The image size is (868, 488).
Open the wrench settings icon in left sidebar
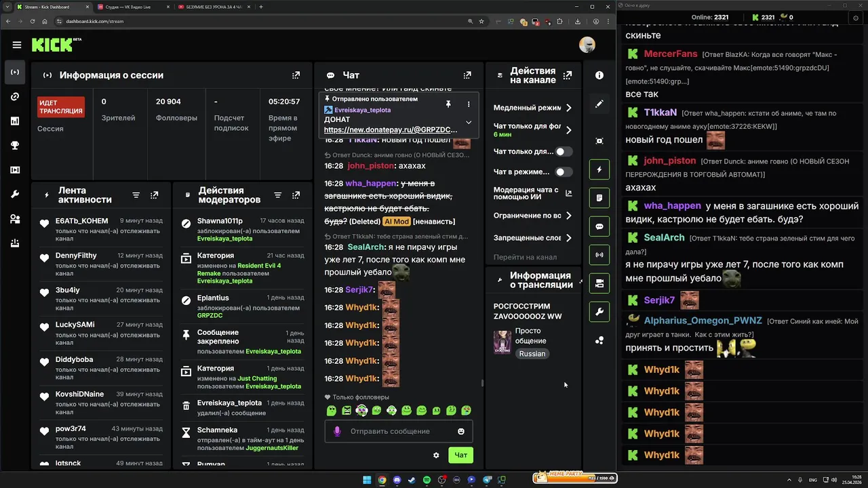point(15,195)
